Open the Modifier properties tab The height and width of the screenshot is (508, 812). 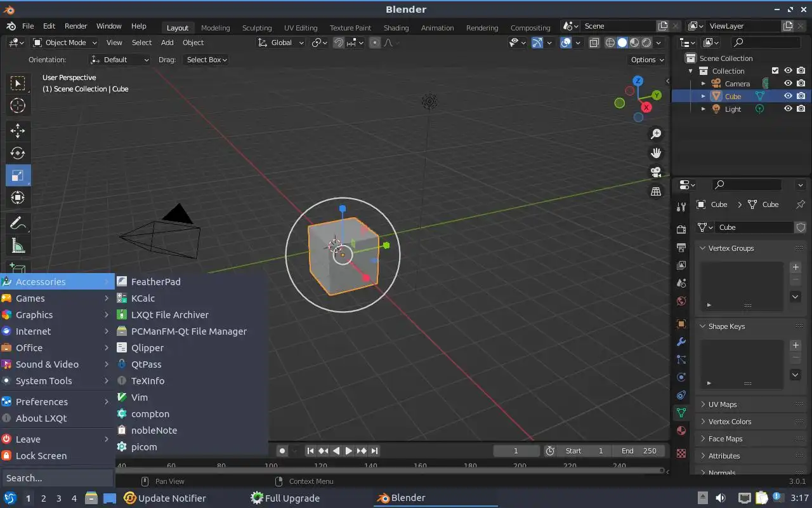681,342
